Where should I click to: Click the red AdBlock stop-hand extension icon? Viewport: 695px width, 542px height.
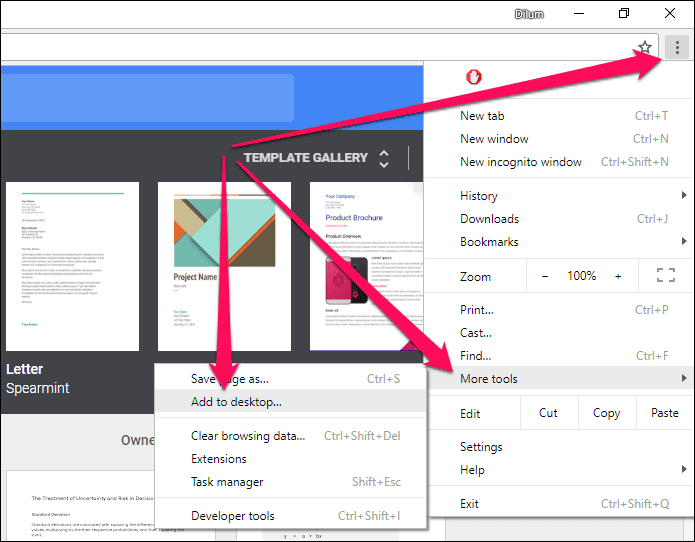(x=473, y=77)
